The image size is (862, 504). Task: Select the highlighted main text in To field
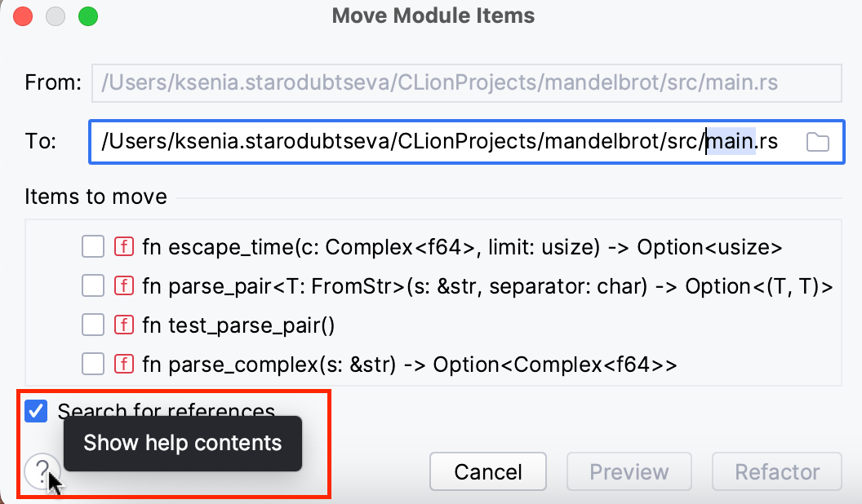[733, 141]
